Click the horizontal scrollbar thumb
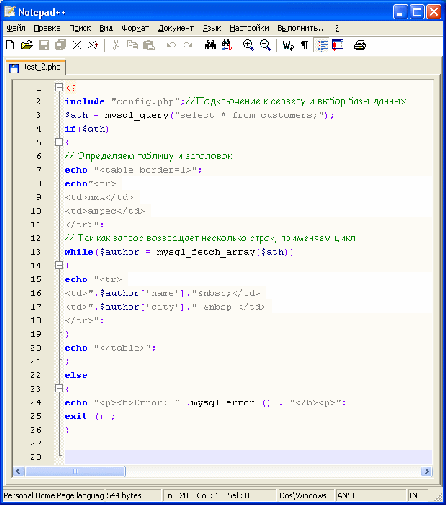Image resolution: width=447 pixels, height=506 pixels. tap(75, 471)
